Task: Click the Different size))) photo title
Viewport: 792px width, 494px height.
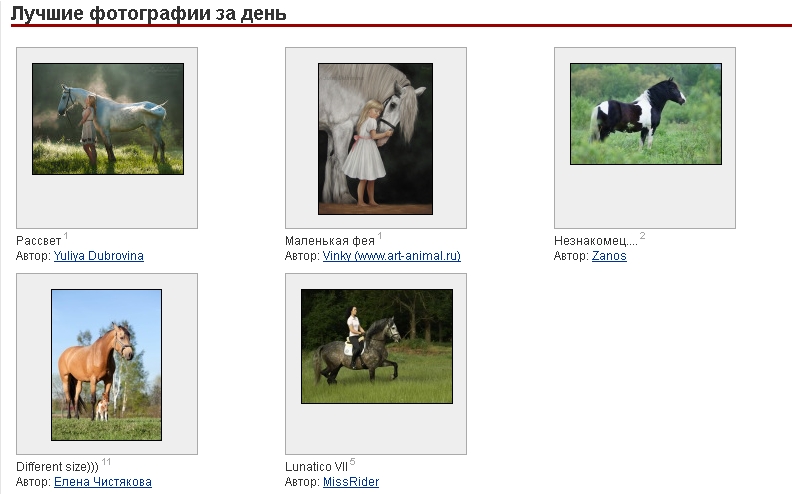Action: coord(58,467)
